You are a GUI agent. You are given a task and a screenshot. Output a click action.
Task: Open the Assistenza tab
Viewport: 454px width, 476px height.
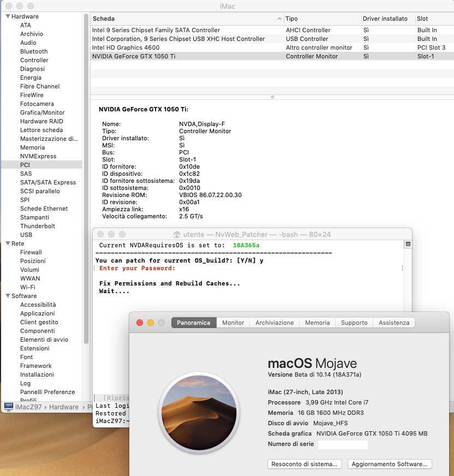click(x=394, y=323)
